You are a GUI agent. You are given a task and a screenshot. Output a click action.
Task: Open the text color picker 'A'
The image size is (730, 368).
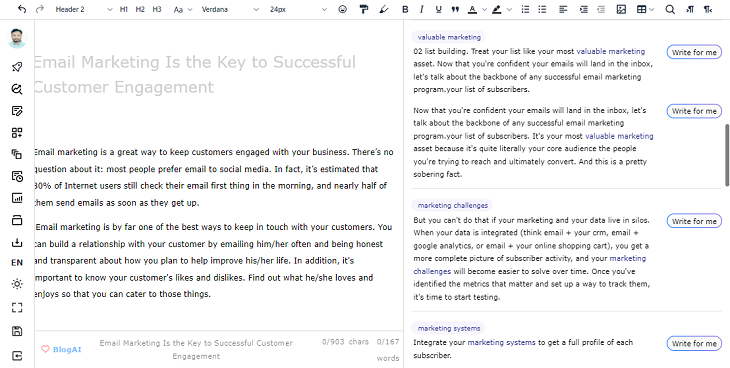tap(473, 9)
